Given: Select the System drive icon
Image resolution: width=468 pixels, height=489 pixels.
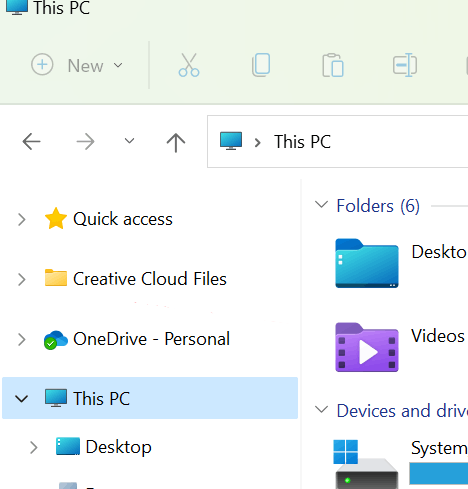Looking at the screenshot, I should 366,464.
